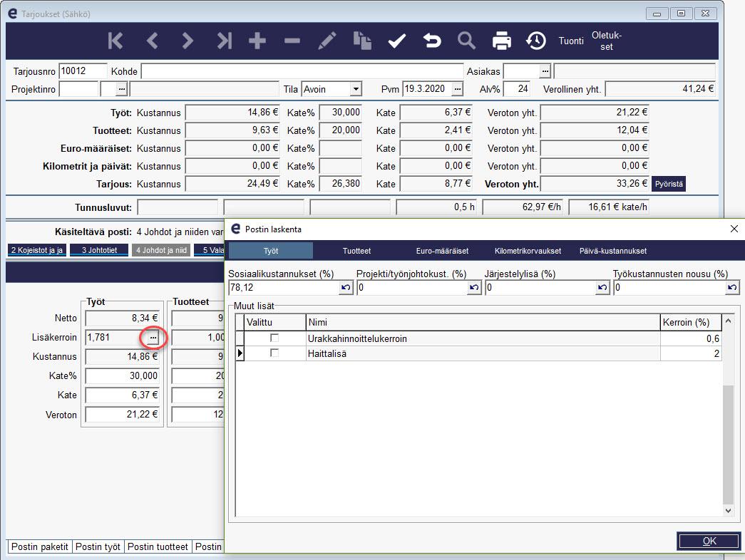This screenshot has height=560, width=745.
Task: Reset Työkustannusten nousu value with its undo icon
Action: pyautogui.click(x=732, y=287)
